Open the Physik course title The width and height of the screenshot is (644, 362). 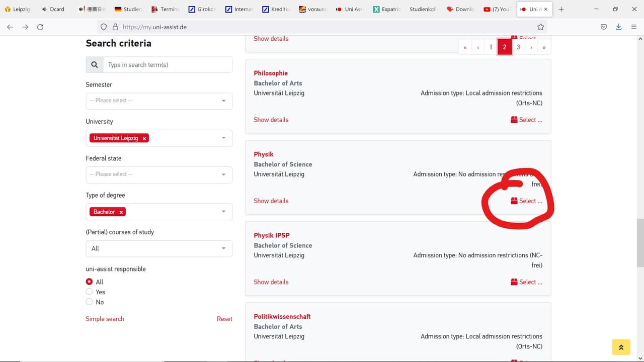[x=264, y=154]
